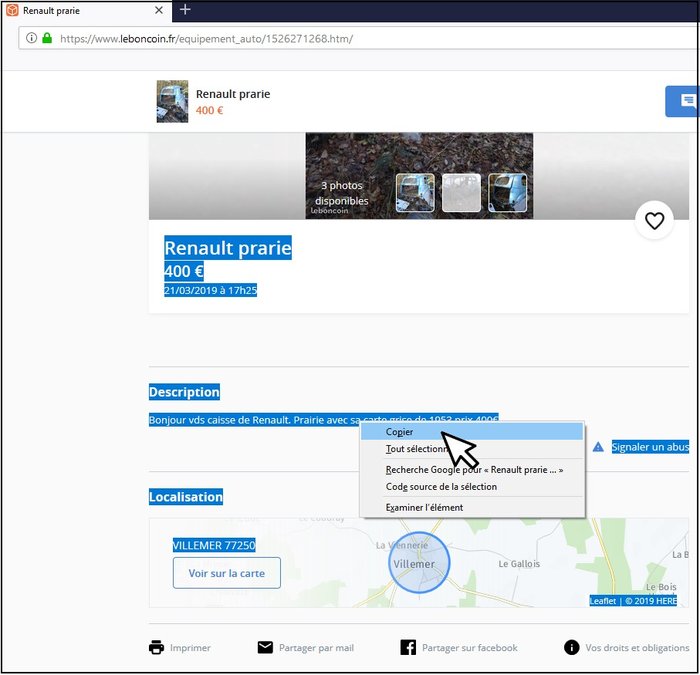The image size is (700, 675).
Task: Click the URL address bar field
Action: tap(358, 38)
